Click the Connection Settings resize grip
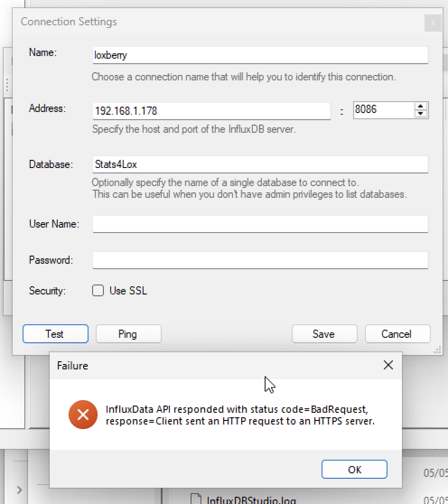This screenshot has height=504, width=448. pos(438,350)
